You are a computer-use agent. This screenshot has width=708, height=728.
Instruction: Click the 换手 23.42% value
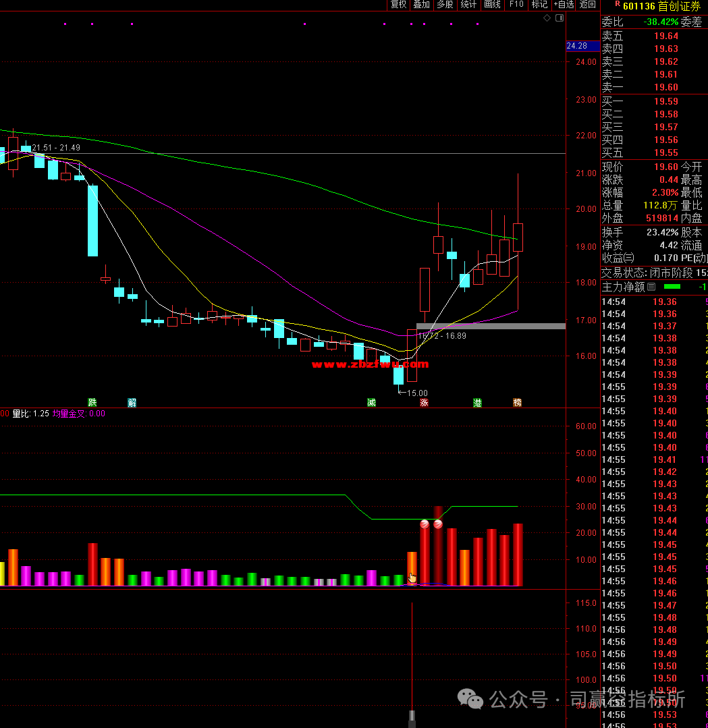[663, 232]
